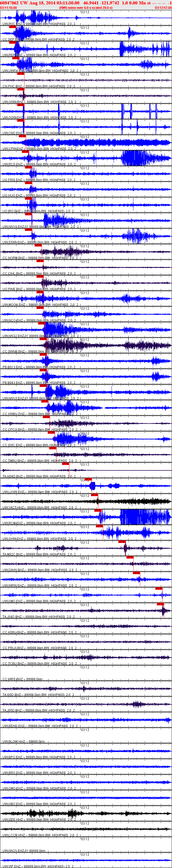172x868 pixels.
Task: Select the CC.WIFE BHZ station label
Action: coord(23,680)
